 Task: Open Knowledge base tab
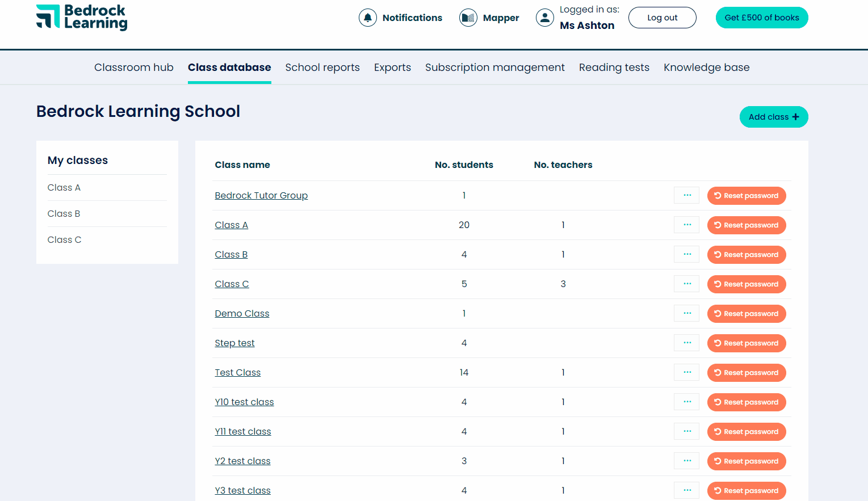click(x=707, y=68)
